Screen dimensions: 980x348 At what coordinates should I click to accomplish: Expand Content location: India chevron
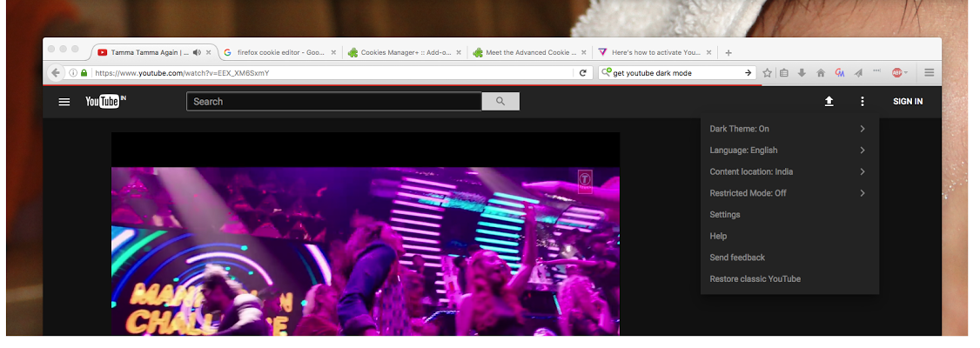coord(863,171)
